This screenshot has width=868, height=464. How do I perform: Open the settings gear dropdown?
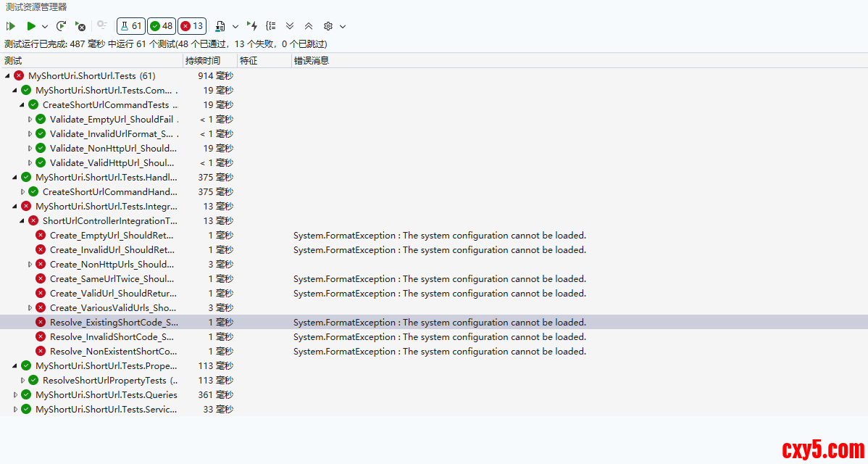tap(328, 26)
